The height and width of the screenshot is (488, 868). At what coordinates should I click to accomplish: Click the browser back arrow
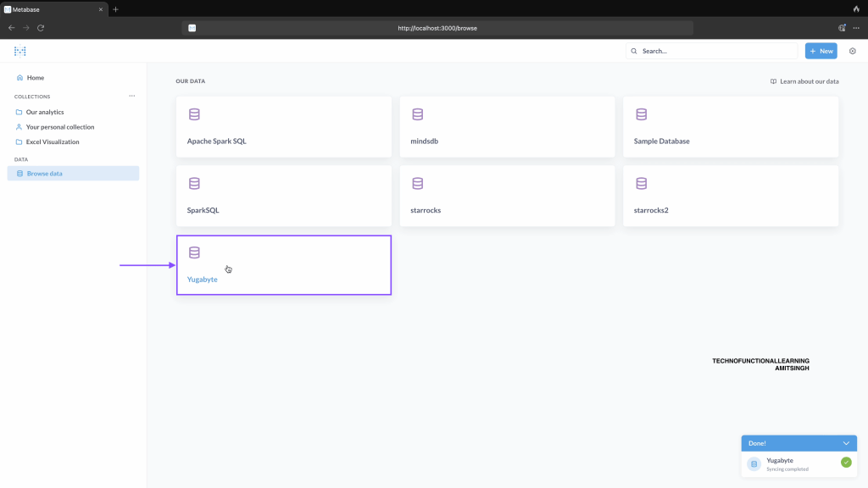click(12, 28)
